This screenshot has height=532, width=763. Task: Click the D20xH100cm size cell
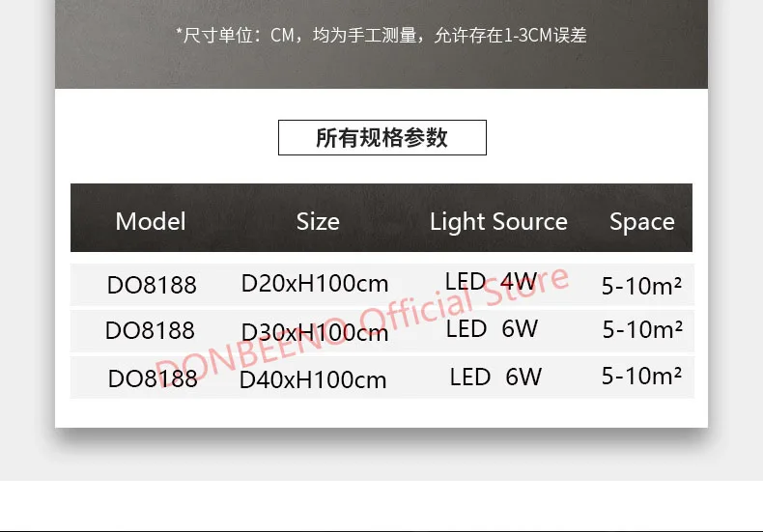pyautogui.click(x=315, y=284)
